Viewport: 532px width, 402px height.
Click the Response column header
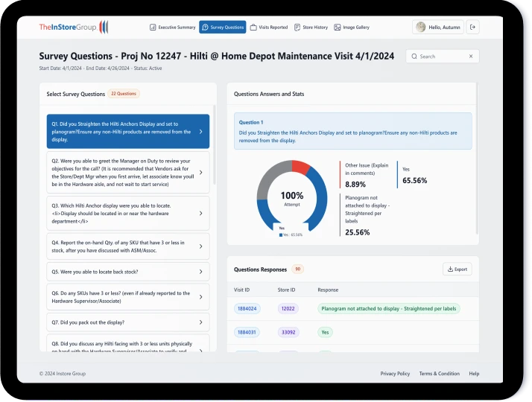328,290
